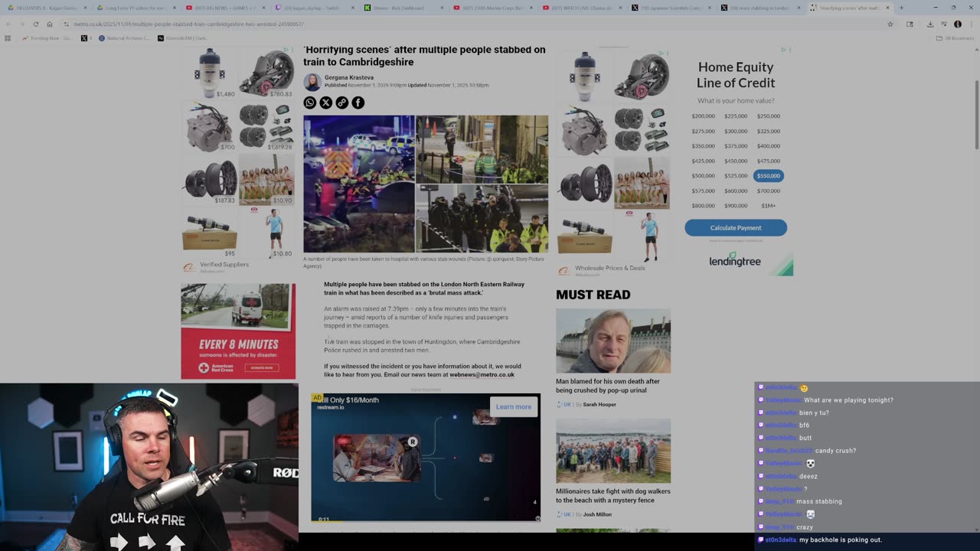This screenshot has height=551, width=980.
Task: Open the millionaires dog walkers article headline
Action: pos(613,496)
